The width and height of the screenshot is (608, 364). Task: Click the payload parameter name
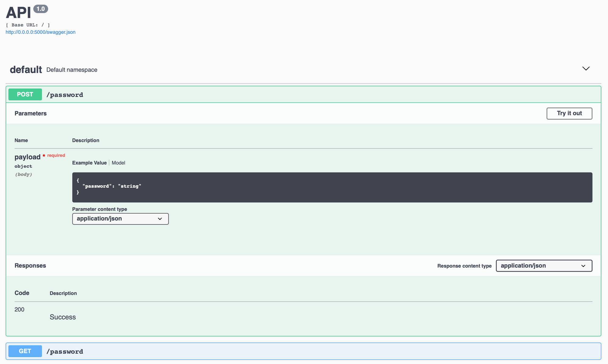coord(27,157)
